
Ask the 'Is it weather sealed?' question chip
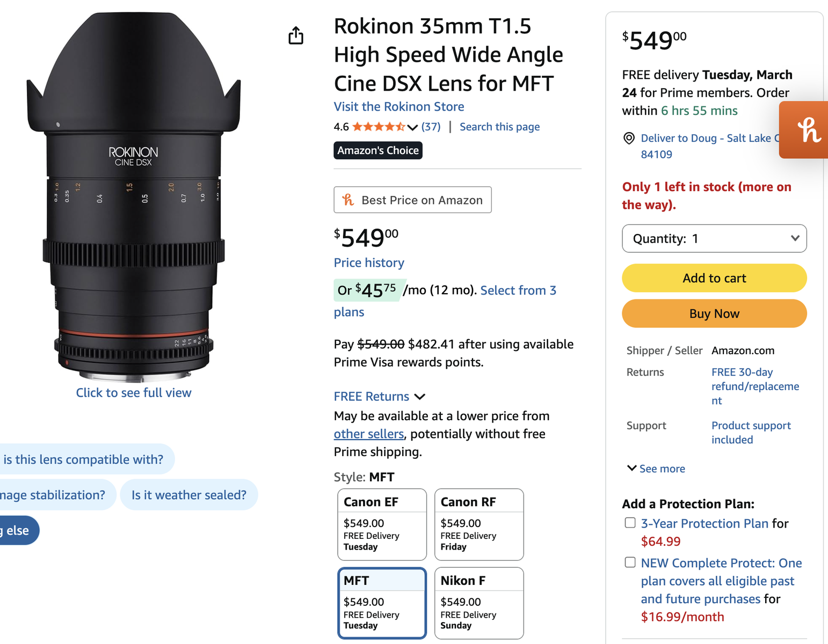click(x=189, y=495)
